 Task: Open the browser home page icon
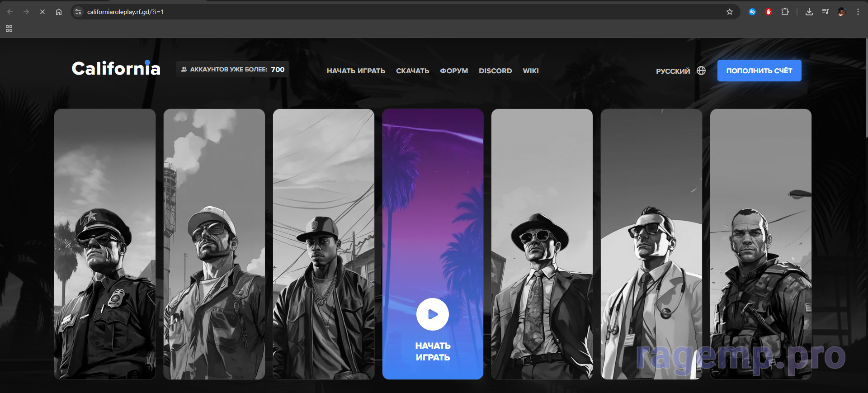(x=59, y=12)
